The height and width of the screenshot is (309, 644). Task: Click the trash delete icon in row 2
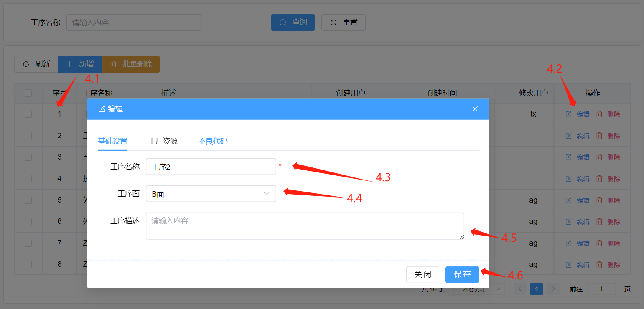pyautogui.click(x=599, y=136)
